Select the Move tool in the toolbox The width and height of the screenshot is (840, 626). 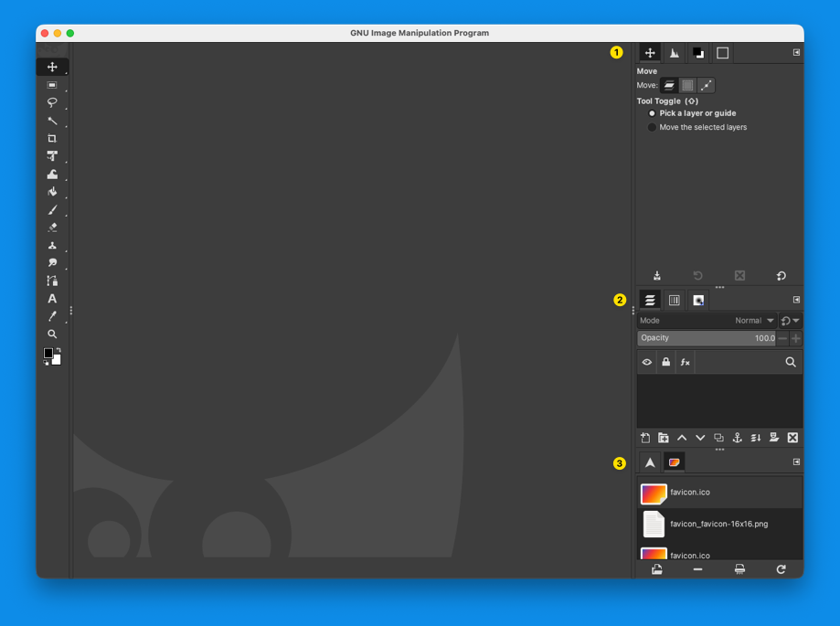[x=52, y=66]
